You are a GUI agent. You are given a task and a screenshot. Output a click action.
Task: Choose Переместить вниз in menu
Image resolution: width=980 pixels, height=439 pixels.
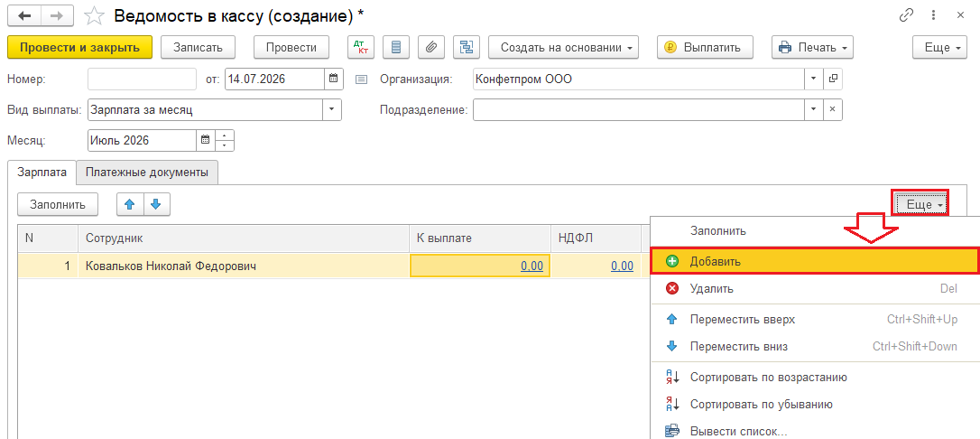pos(815,347)
